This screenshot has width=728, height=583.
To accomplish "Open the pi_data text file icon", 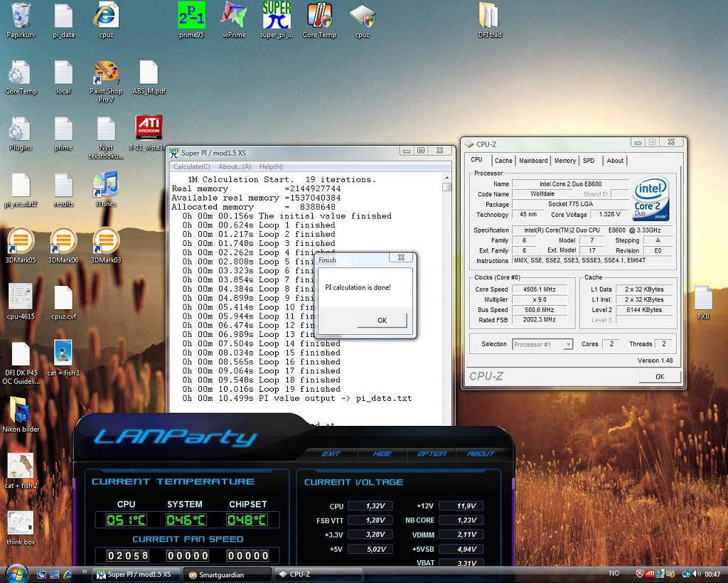I will 63,20.
